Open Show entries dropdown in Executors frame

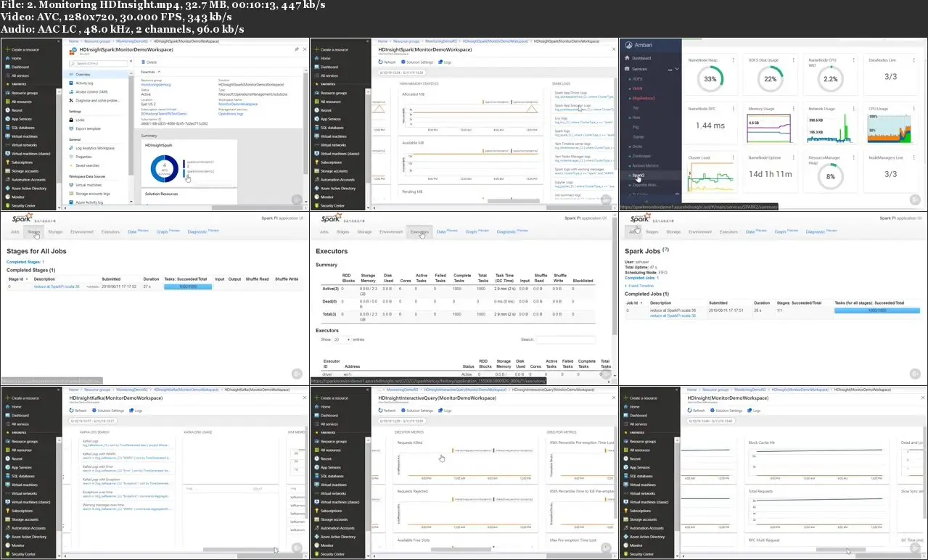[x=341, y=339]
